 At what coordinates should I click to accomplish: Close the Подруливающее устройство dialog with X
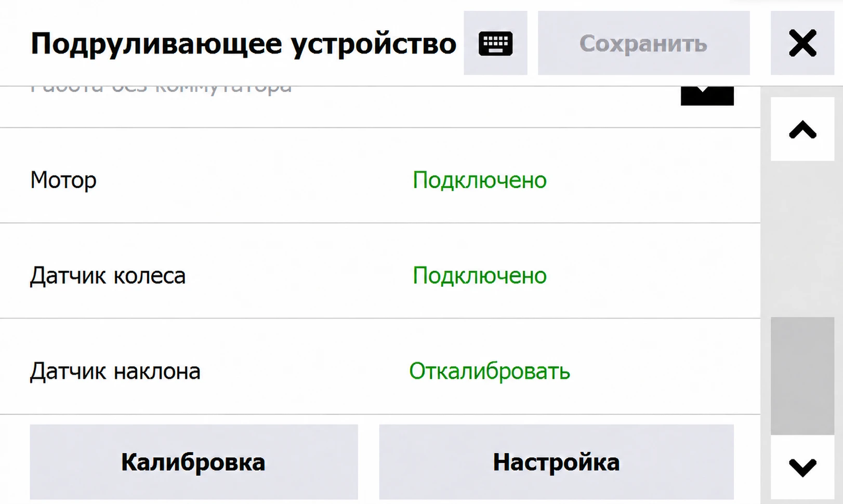802,43
